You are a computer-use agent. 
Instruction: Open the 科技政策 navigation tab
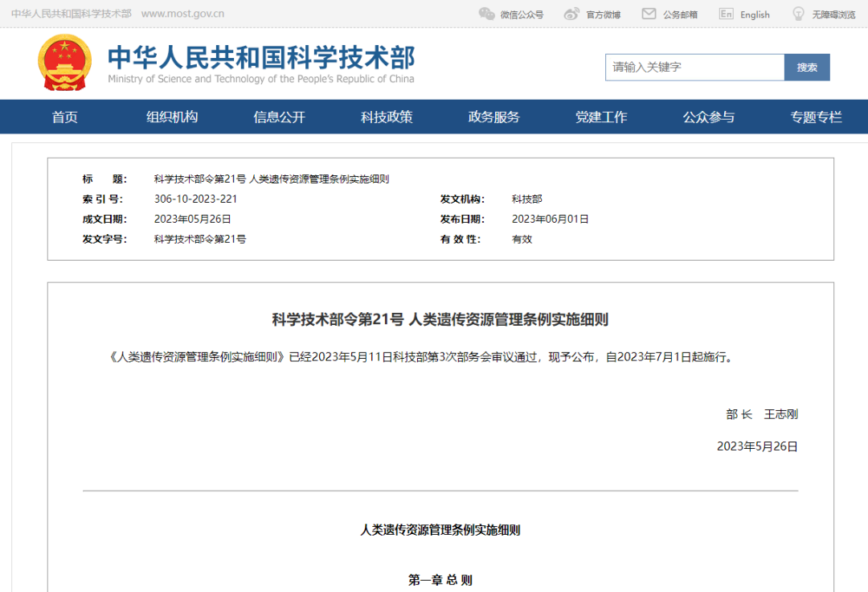pyautogui.click(x=386, y=117)
